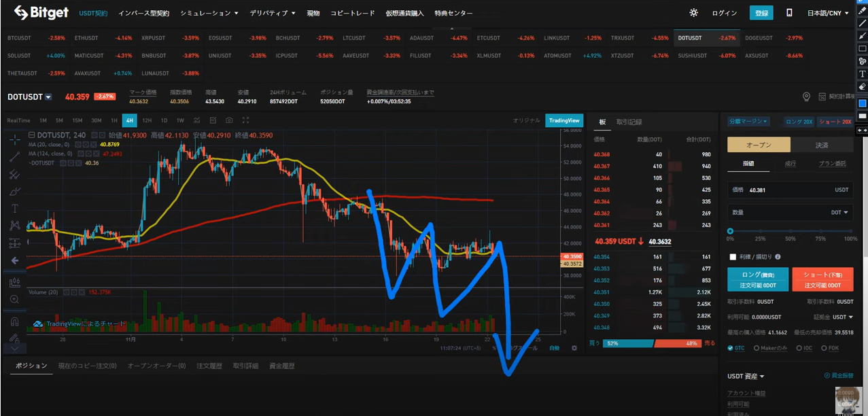Pick the white color swatch in annotation bar
Screen dimensions: 868x416
point(863,116)
